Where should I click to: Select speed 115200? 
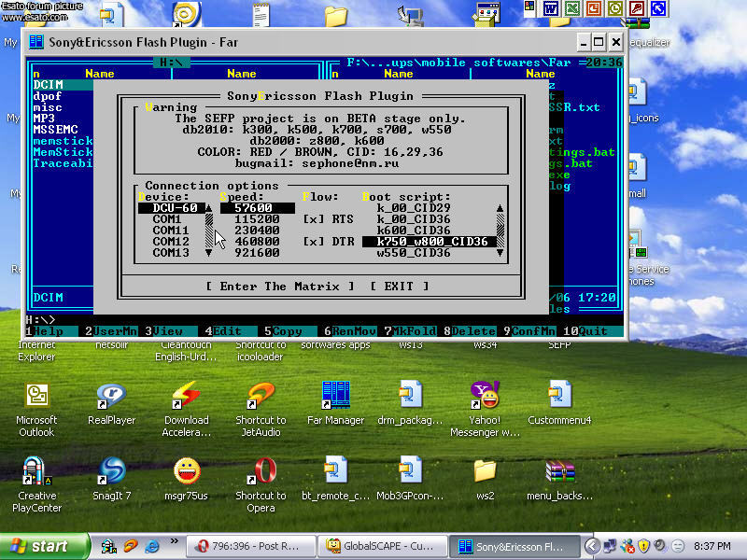[258, 219]
